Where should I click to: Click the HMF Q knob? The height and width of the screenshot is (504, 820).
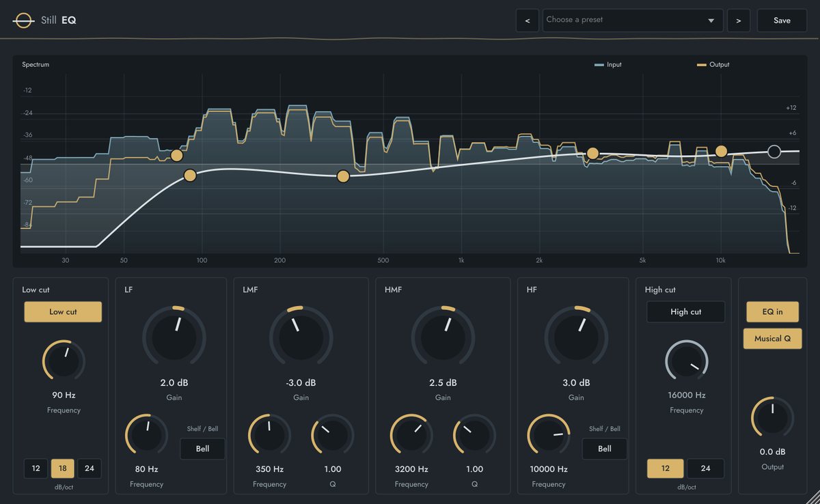click(474, 435)
